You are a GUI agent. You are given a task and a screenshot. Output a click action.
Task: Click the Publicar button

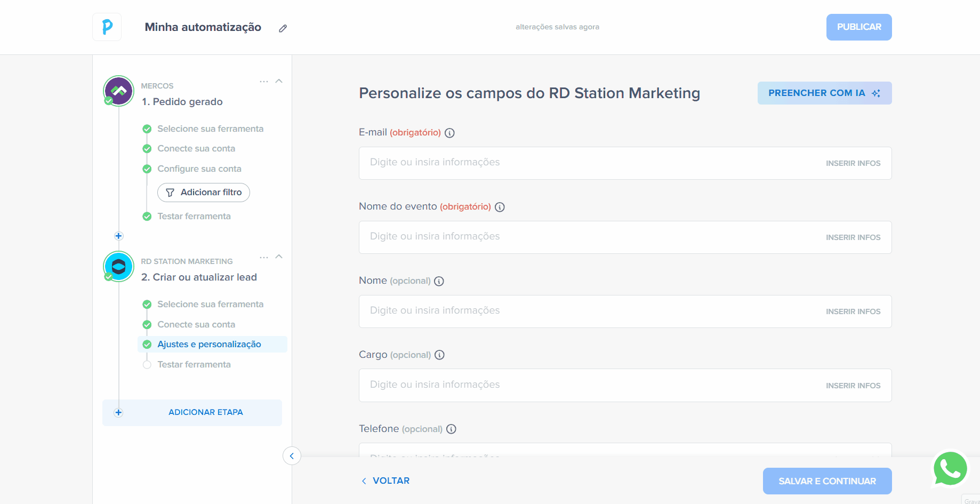point(859,27)
